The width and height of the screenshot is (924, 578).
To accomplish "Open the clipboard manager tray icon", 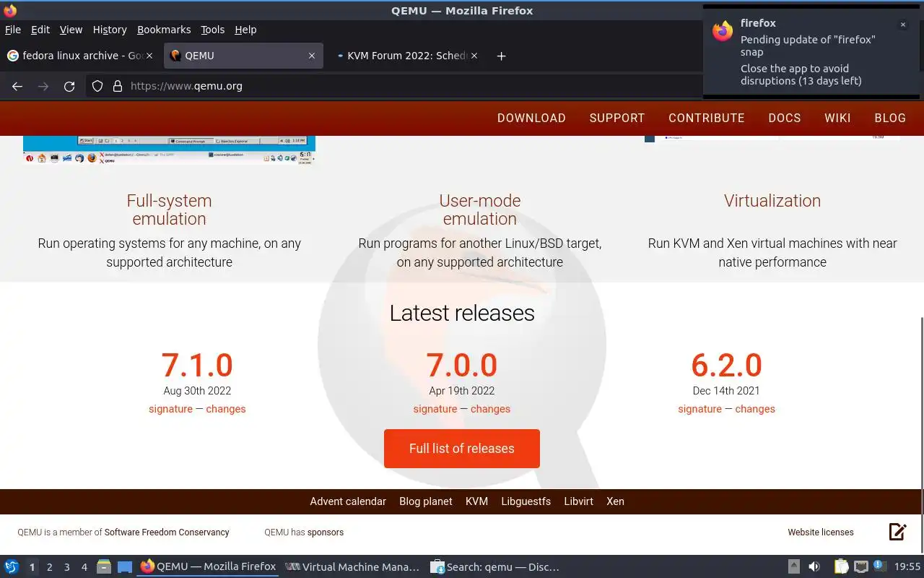I will tap(841, 567).
